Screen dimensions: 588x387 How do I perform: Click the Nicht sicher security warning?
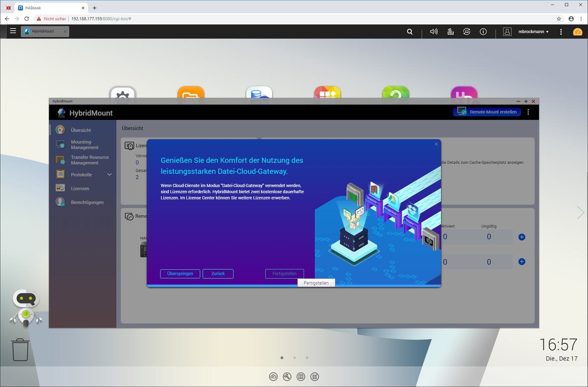click(x=51, y=19)
